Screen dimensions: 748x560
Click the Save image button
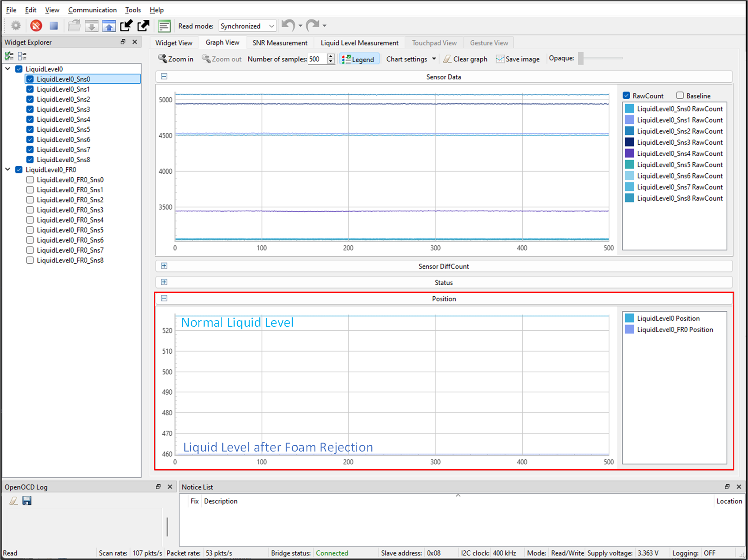pos(517,59)
